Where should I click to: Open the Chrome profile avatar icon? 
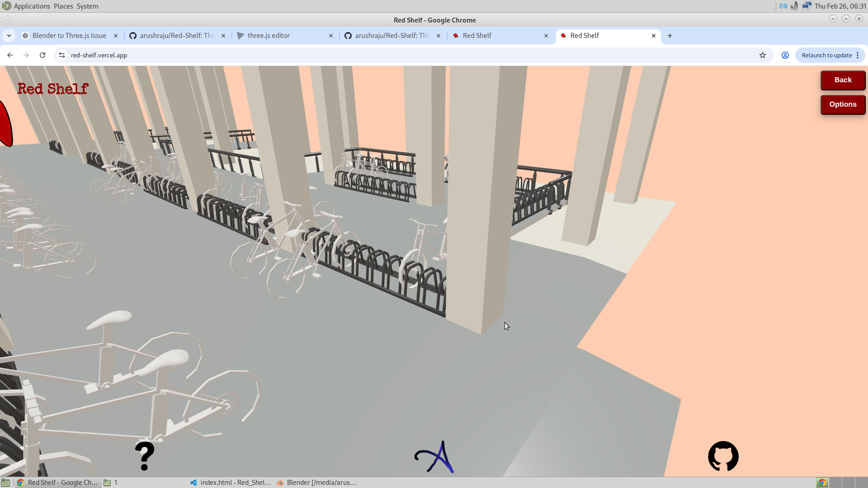tap(785, 55)
